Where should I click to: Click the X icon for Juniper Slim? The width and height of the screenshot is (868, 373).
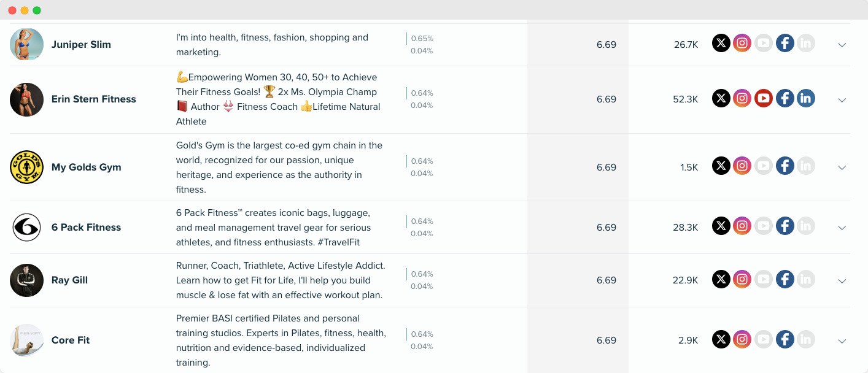[721, 43]
